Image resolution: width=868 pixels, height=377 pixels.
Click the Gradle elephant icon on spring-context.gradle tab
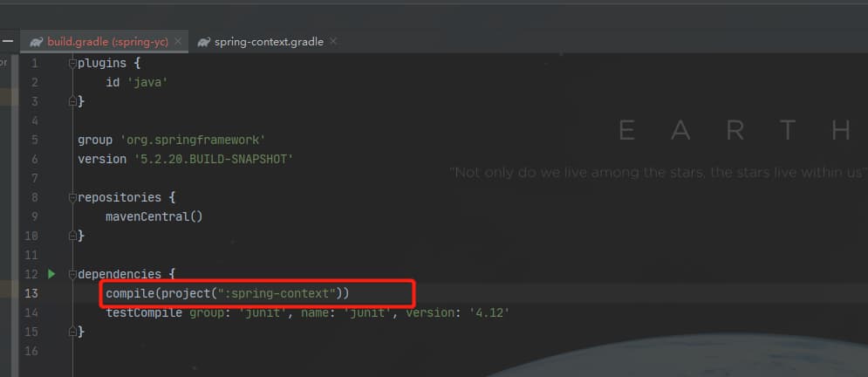tap(204, 42)
